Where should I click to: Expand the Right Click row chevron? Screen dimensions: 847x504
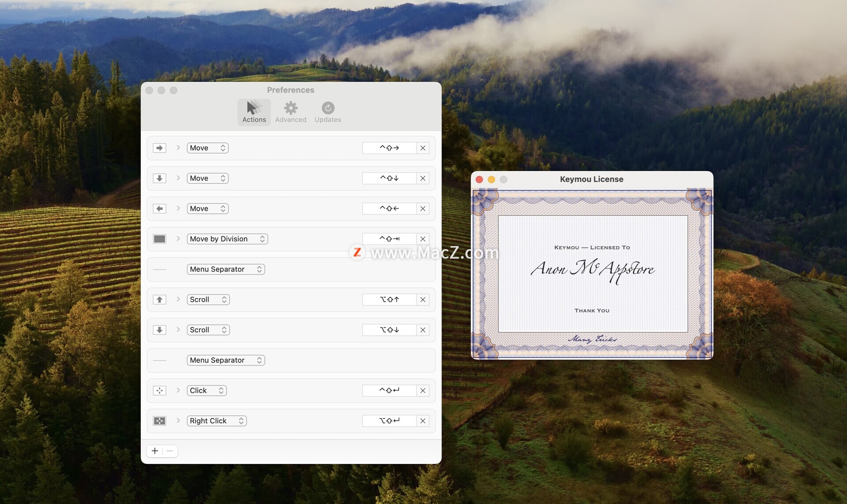coord(178,421)
